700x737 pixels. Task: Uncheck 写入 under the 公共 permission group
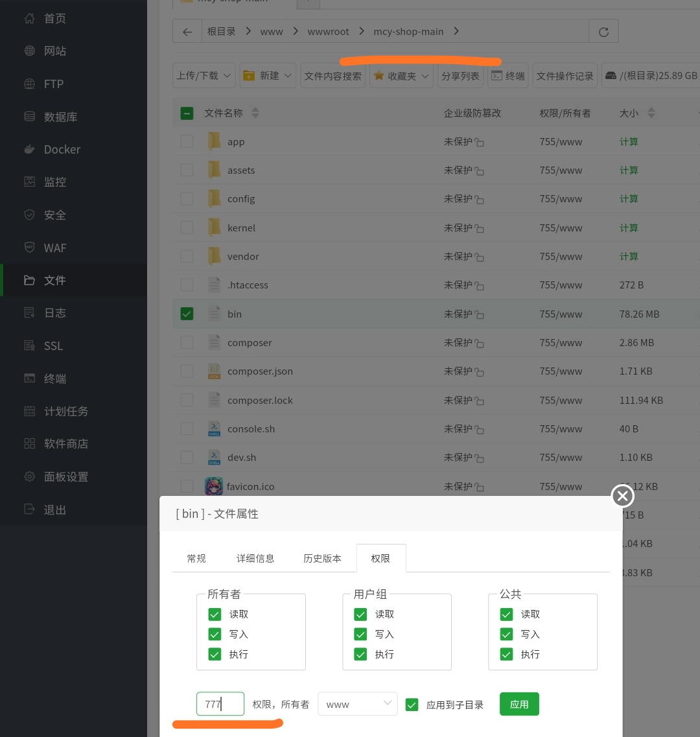click(506, 634)
